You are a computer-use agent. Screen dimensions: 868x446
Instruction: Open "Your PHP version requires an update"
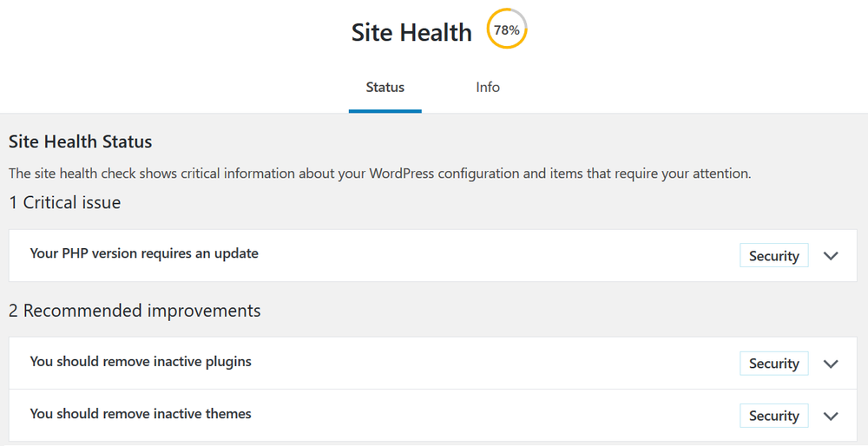[x=144, y=253]
